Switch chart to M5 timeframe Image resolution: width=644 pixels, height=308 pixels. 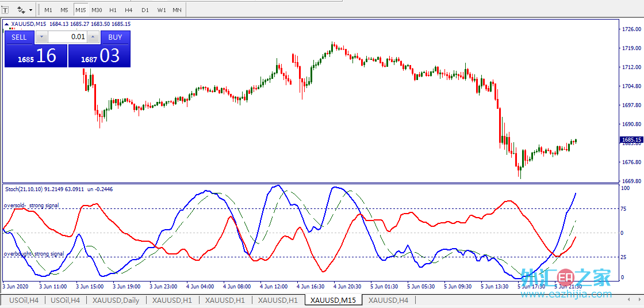click(x=64, y=9)
